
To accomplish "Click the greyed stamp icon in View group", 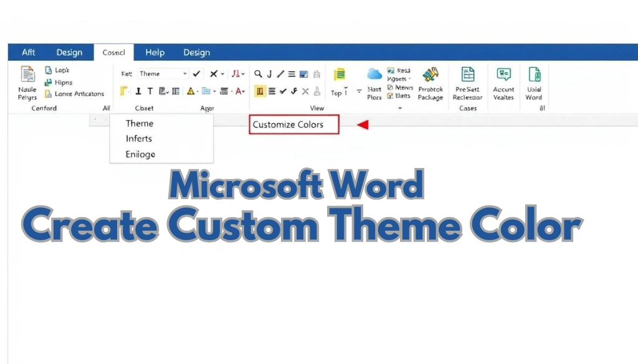I will pos(317,91).
